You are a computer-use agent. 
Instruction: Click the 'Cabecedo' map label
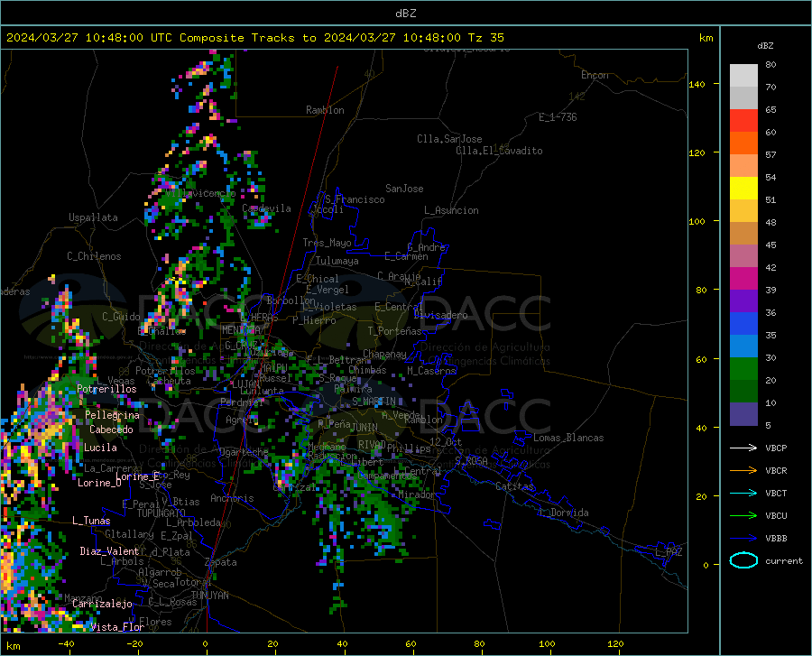click(x=111, y=430)
